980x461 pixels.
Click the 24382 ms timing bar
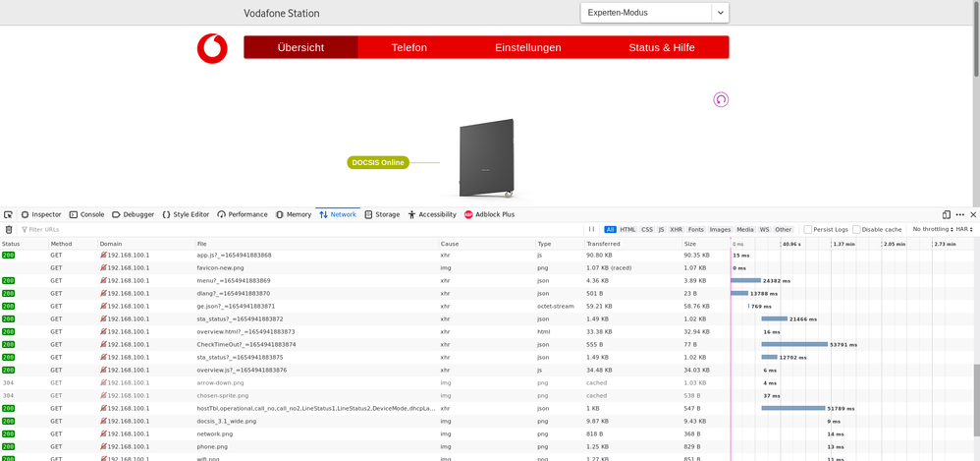pyautogui.click(x=745, y=281)
